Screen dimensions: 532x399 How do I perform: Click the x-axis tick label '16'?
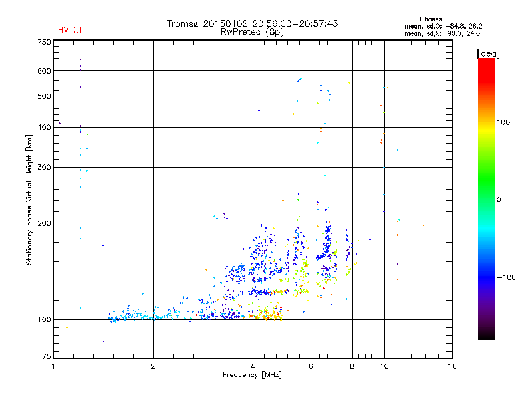(452, 366)
